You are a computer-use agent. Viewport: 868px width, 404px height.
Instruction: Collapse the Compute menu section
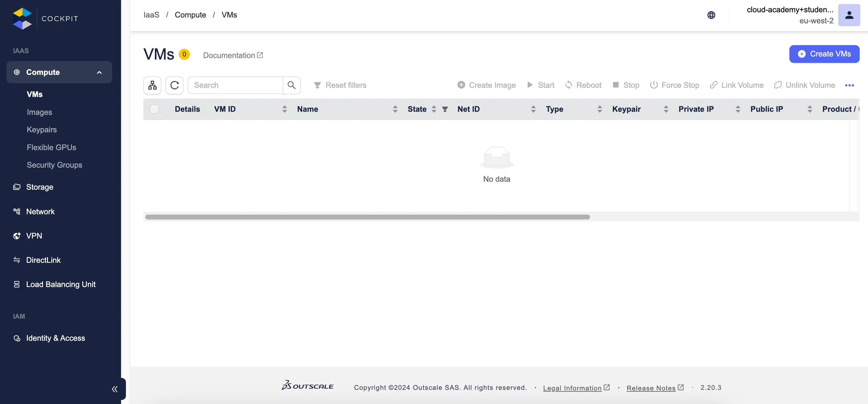pos(99,72)
